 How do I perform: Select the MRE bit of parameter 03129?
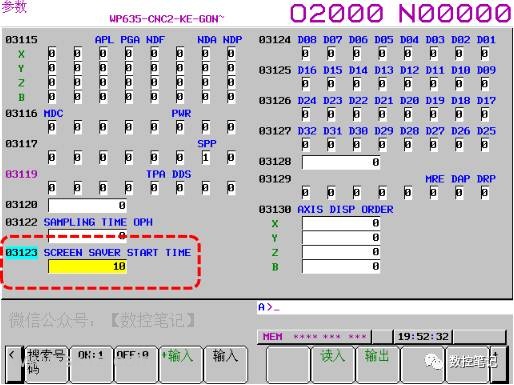pos(433,193)
